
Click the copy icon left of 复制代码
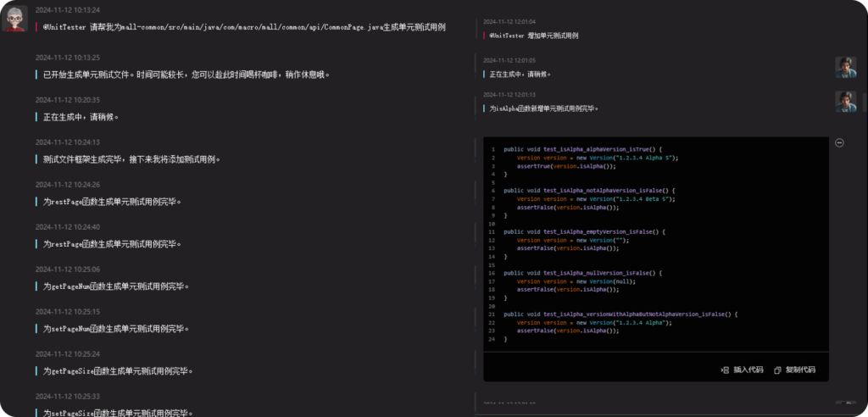click(777, 370)
